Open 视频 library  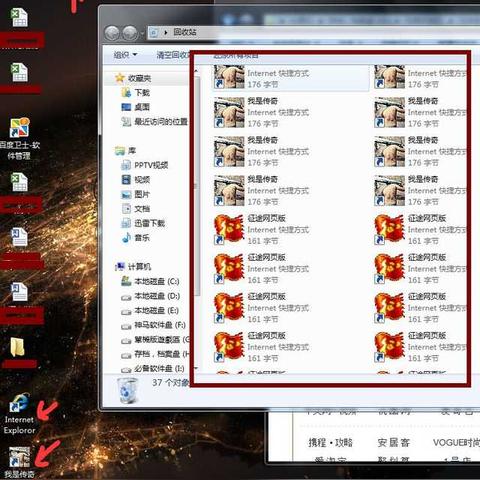142,180
